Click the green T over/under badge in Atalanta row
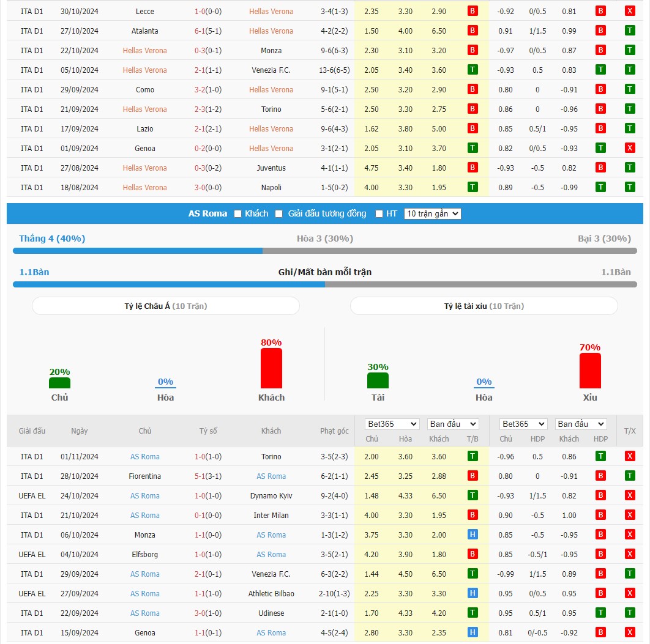 630,31
